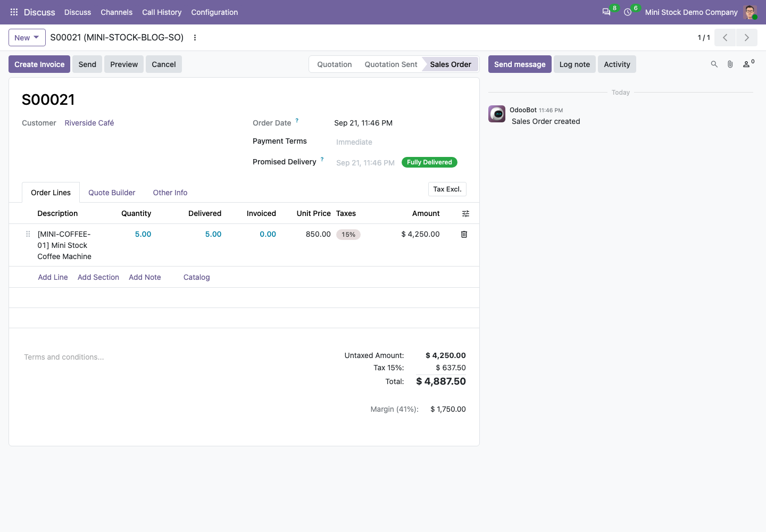
Task: Click the Create Invoice button
Action: (39, 64)
